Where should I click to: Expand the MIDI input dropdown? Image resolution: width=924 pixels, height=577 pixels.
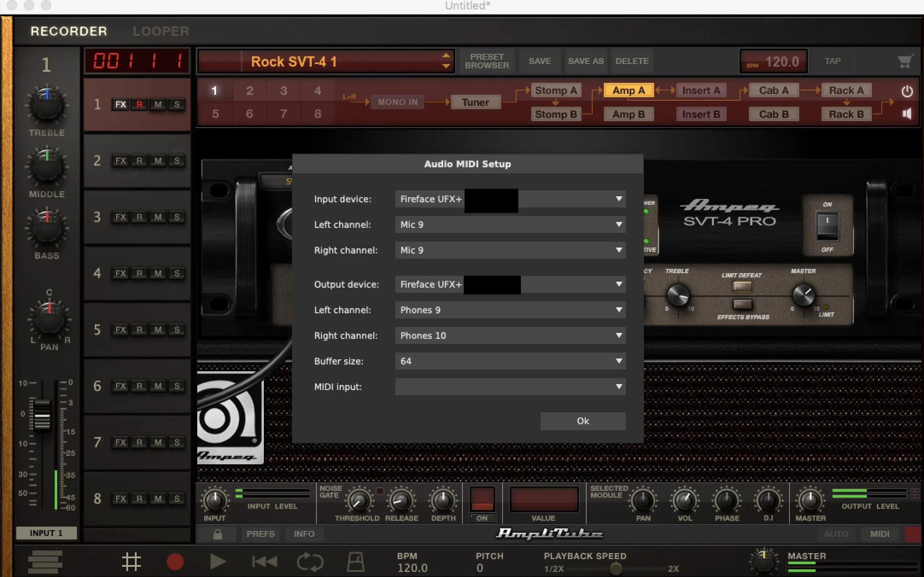(510, 387)
